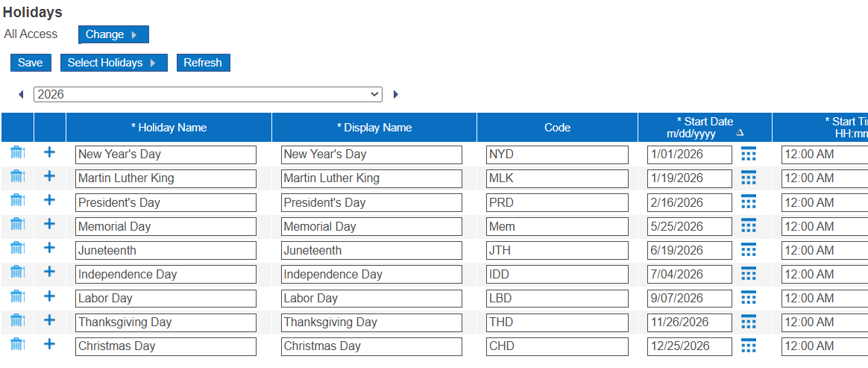Edit the Mem code field
Screen dimensions: 868x368
coord(558,226)
